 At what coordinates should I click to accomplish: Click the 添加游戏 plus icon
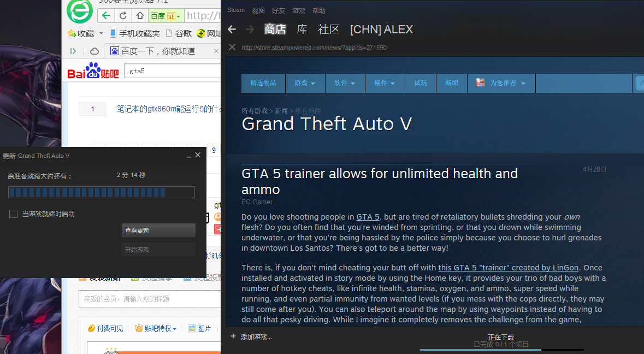pyautogui.click(x=233, y=337)
